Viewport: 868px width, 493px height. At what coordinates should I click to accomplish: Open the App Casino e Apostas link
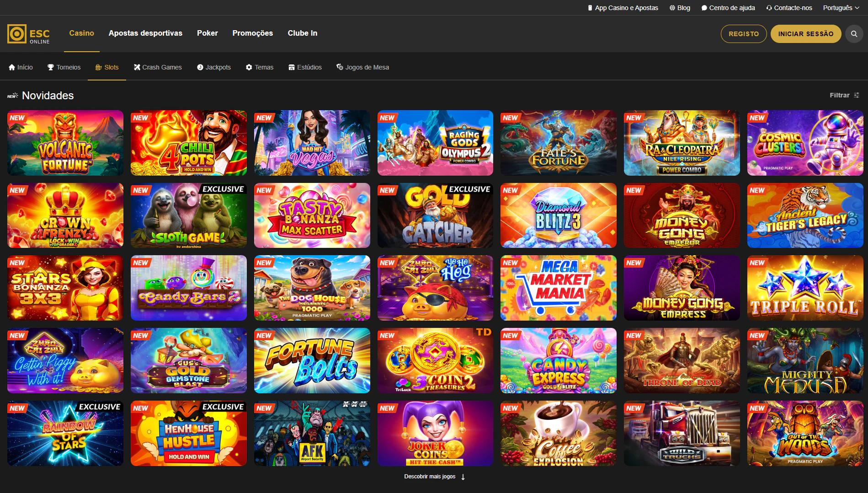(x=623, y=8)
